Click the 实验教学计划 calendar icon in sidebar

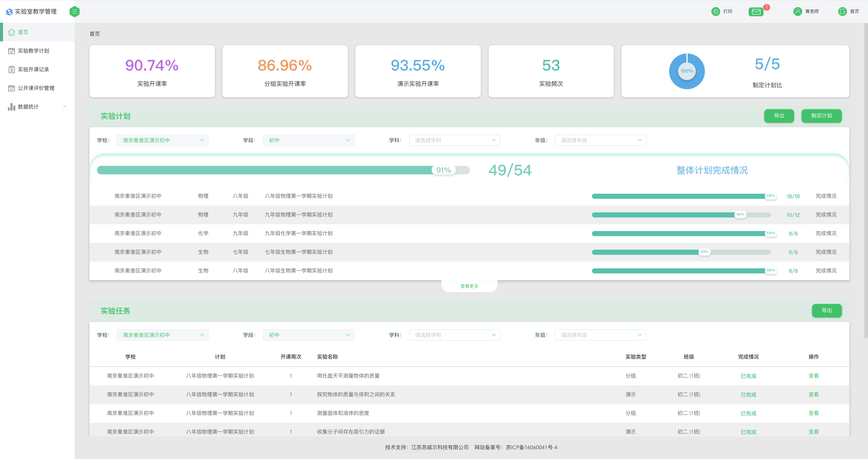(x=12, y=51)
